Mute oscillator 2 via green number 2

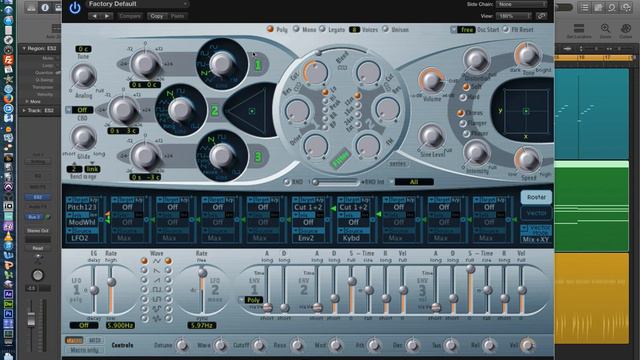point(215,110)
